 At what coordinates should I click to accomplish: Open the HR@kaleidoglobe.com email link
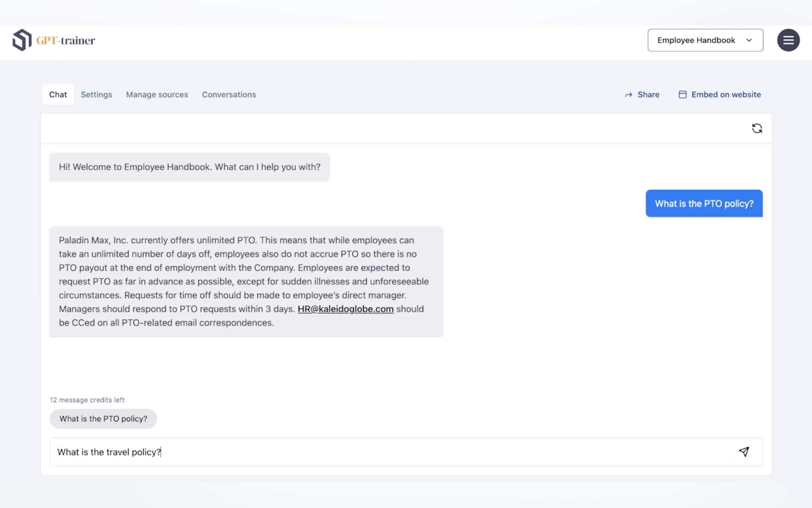[345, 309]
